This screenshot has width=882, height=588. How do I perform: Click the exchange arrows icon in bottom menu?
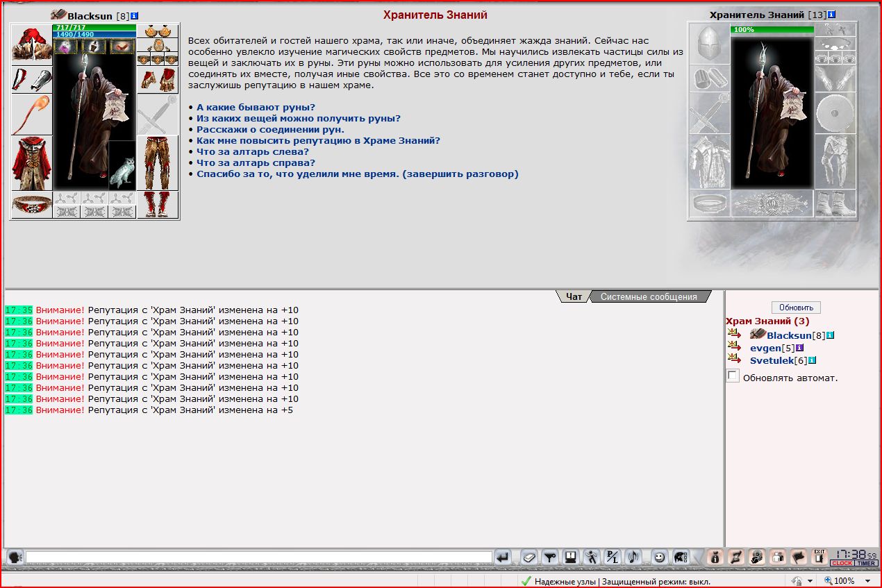pos(736,557)
